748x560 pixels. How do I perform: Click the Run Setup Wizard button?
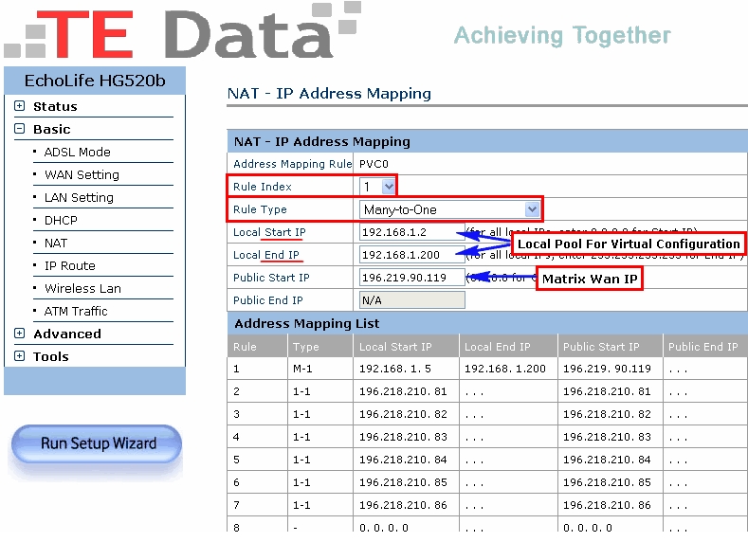click(x=97, y=443)
